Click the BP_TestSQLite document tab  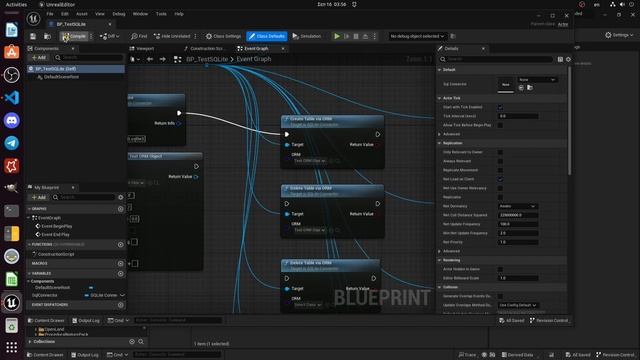pos(71,24)
